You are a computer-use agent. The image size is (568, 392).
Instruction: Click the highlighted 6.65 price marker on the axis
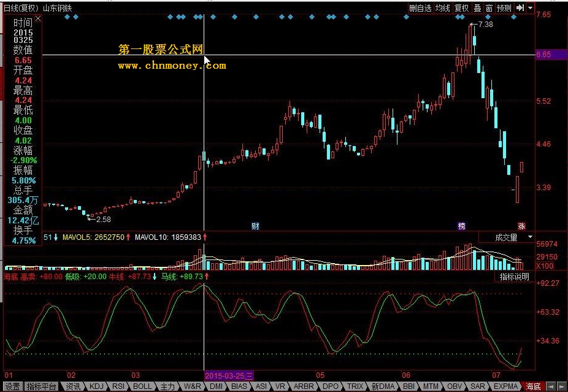[x=551, y=55]
